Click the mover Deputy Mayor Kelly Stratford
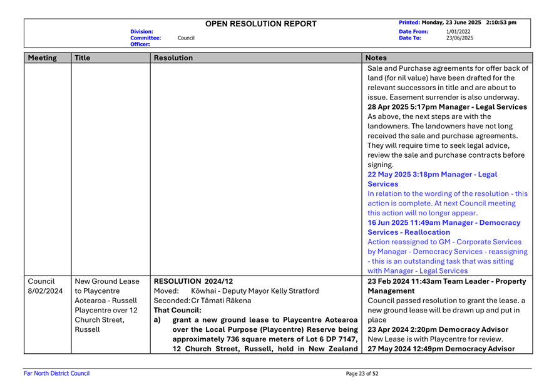The height and width of the screenshot is (392, 554). 255,291
